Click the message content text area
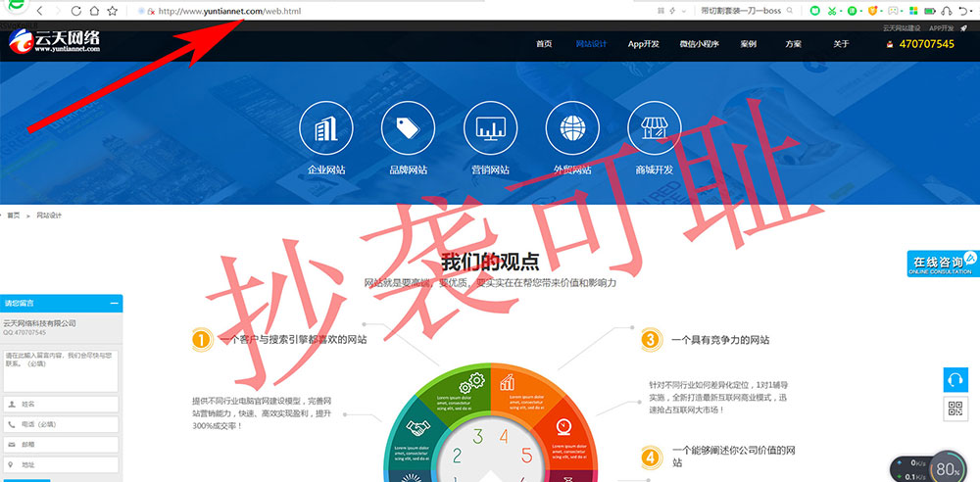Image resolution: width=980 pixels, height=482 pixels. [61, 370]
